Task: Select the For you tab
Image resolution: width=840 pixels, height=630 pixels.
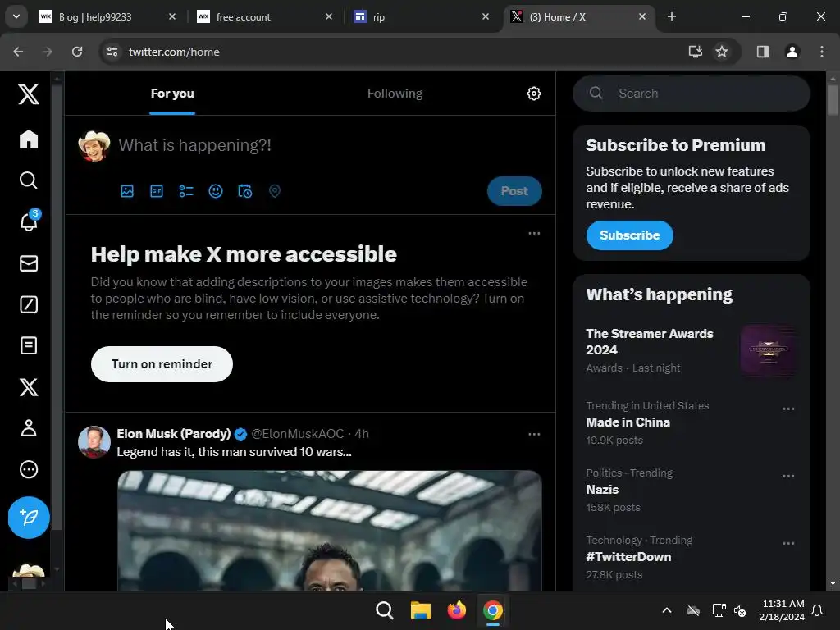Action: tap(172, 94)
